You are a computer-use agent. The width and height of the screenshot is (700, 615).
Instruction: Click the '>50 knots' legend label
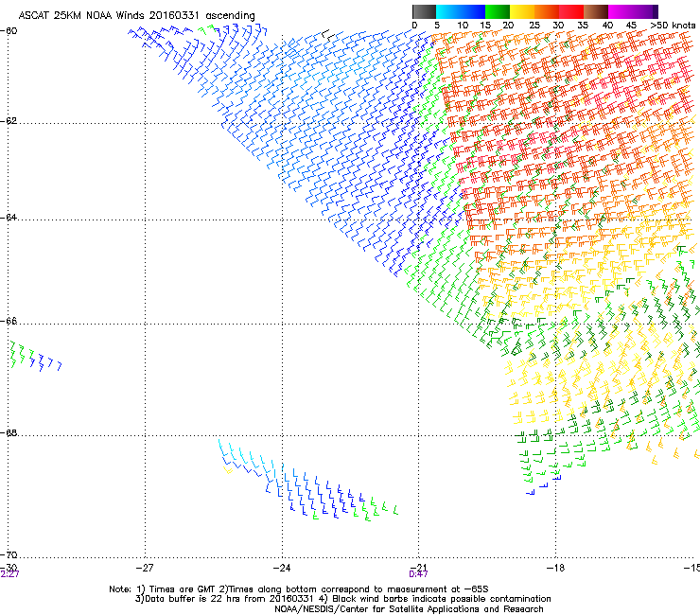coord(673,26)
